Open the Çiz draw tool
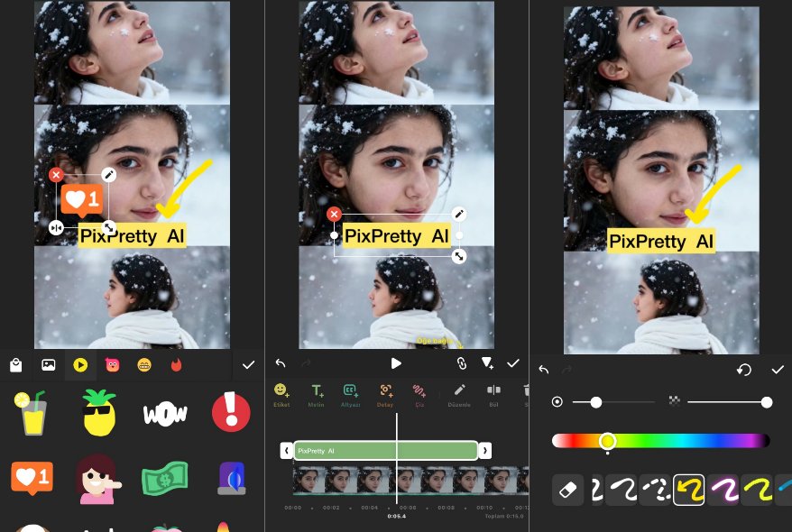Screen dimensions: 792x532 pos(419,394)
